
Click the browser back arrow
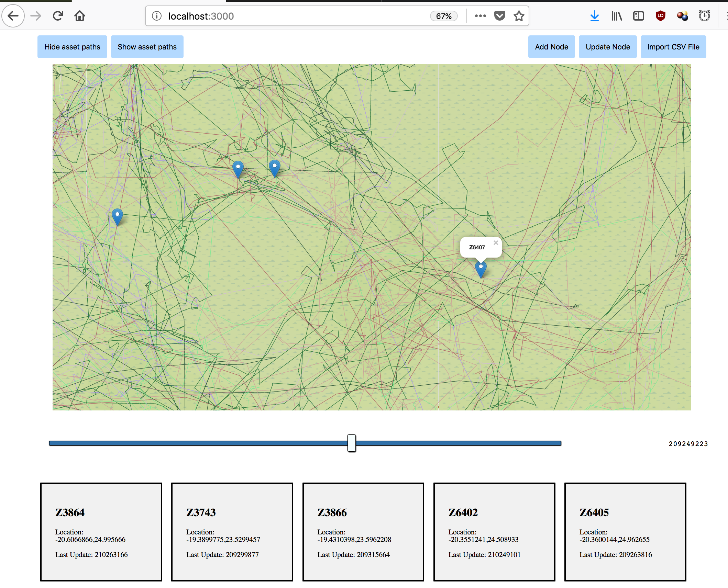click(13, 16)
